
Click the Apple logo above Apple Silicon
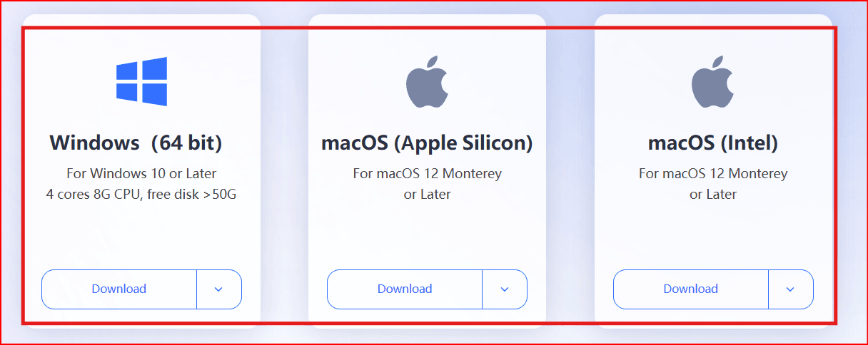pyautogui.click(x=427, y=81)
